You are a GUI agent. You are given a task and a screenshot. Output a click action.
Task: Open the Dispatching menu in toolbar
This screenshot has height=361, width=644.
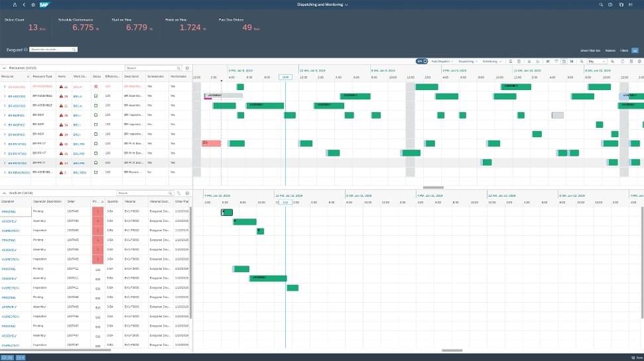[468, 61]
